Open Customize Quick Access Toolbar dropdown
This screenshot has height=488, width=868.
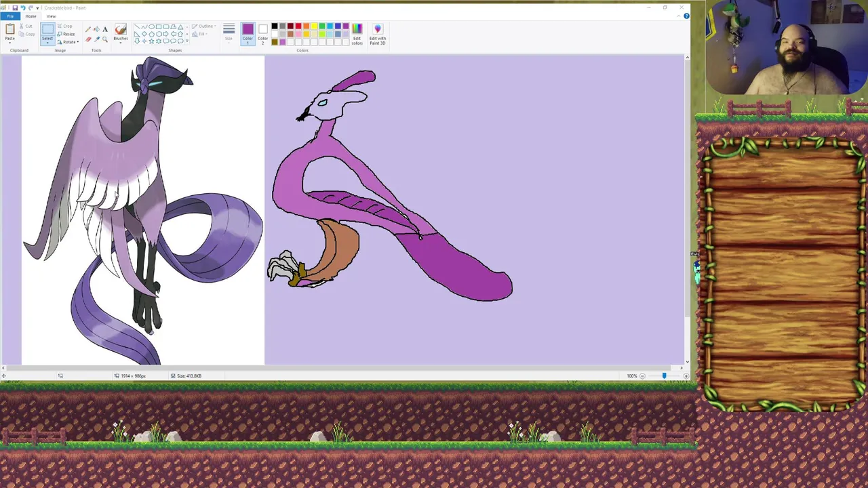click(x=37, y=8)
